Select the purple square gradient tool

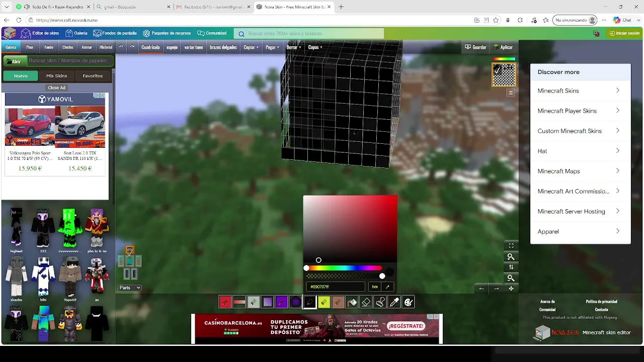click(x=268, y=302)
